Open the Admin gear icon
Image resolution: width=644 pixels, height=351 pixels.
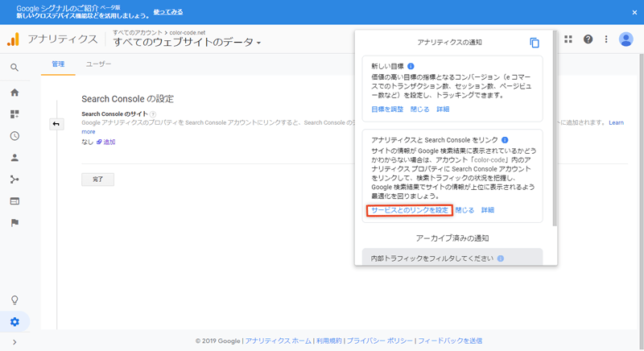coord(14,322)
